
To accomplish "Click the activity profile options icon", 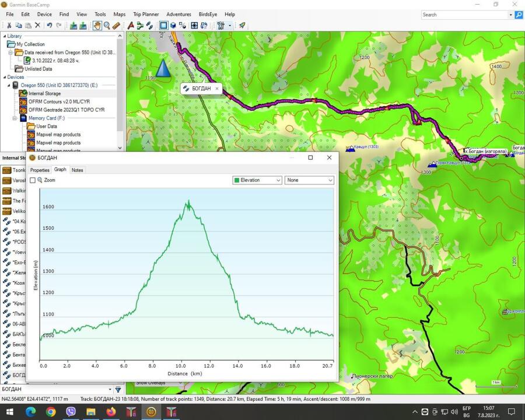I will [220, 26].
